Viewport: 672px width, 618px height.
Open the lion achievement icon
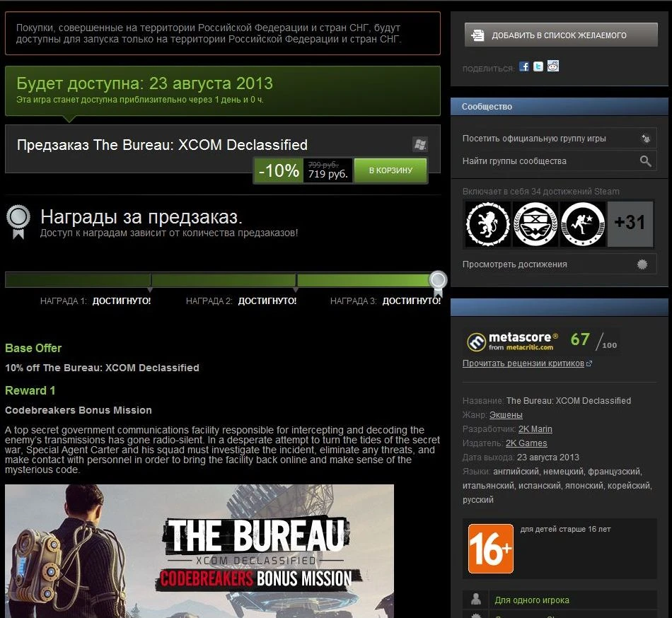487,224
